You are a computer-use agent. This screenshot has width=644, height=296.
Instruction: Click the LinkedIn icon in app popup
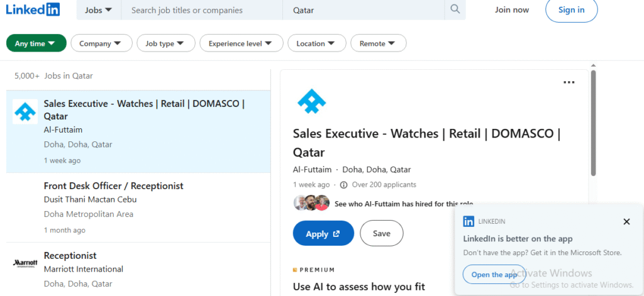point(468,222)
